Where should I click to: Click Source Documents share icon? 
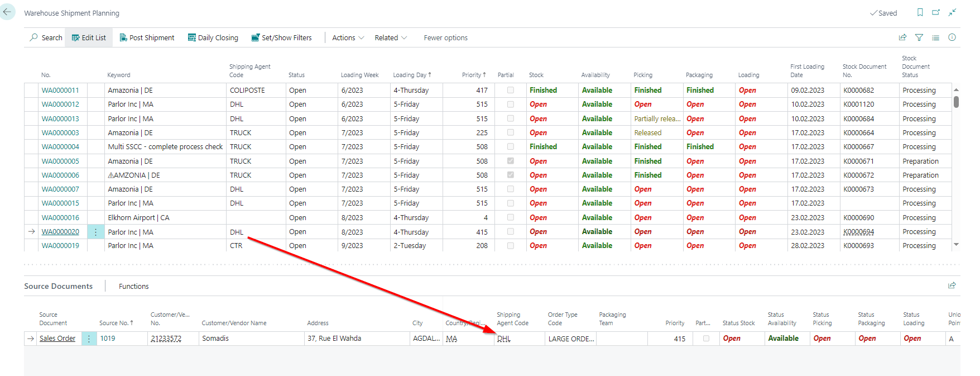(x=952, y=285)
